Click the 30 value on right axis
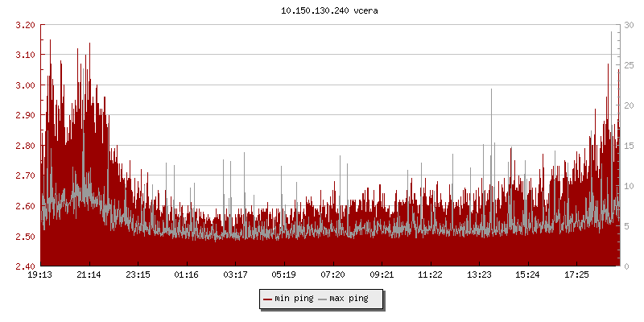Viewport: 644px width, 322px height. click(629, 25)
